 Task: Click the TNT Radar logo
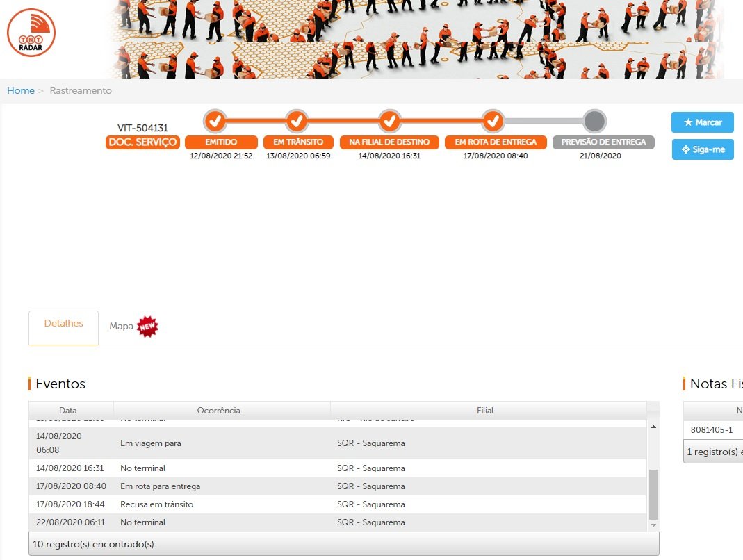[31, 33]
